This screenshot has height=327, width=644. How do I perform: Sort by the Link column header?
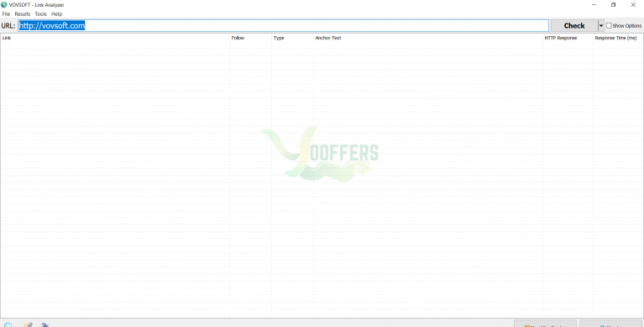tap(115, 38)
